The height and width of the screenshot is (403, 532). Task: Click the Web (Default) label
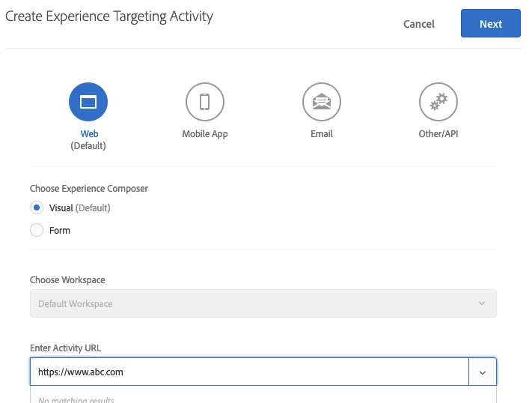88,139
